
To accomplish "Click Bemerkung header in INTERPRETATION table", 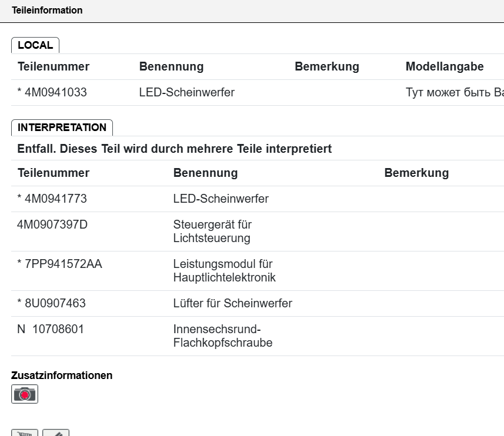I will coord(416,173).
